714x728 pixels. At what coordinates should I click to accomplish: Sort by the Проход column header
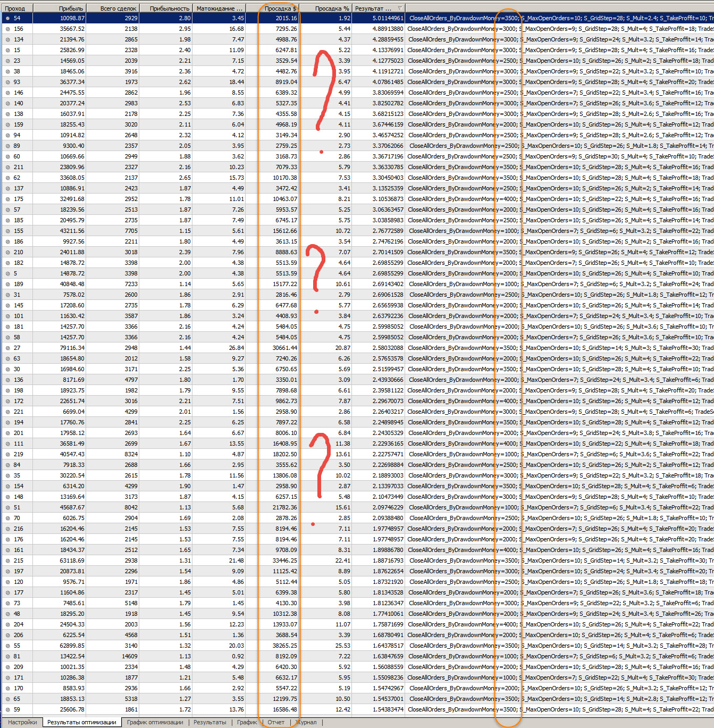pos(17,9)
